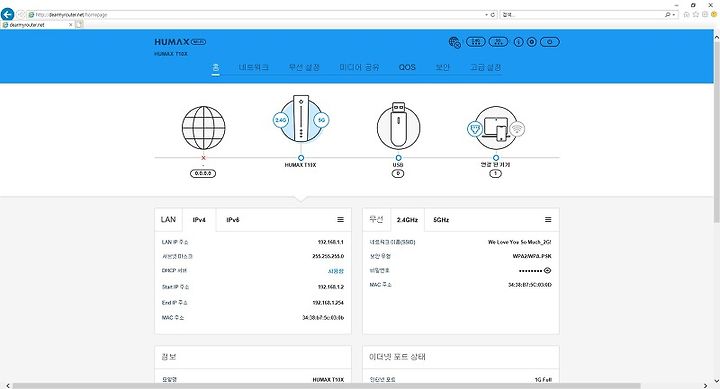Viewport: 720px width, 389px height.
Task: Click the 0.0.0.0 IP address badge
Action: pos(203,174)
